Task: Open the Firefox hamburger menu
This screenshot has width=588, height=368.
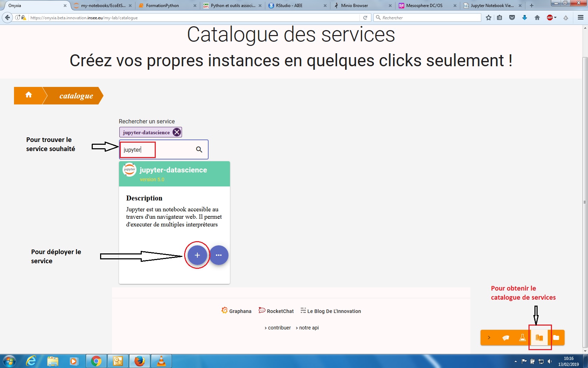Action: [x=581, y=18]
